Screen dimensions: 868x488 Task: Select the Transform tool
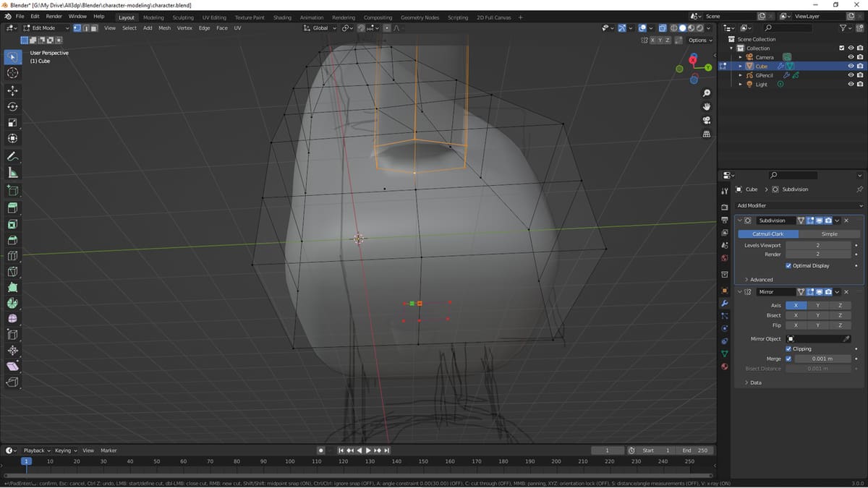coord(12,138)
